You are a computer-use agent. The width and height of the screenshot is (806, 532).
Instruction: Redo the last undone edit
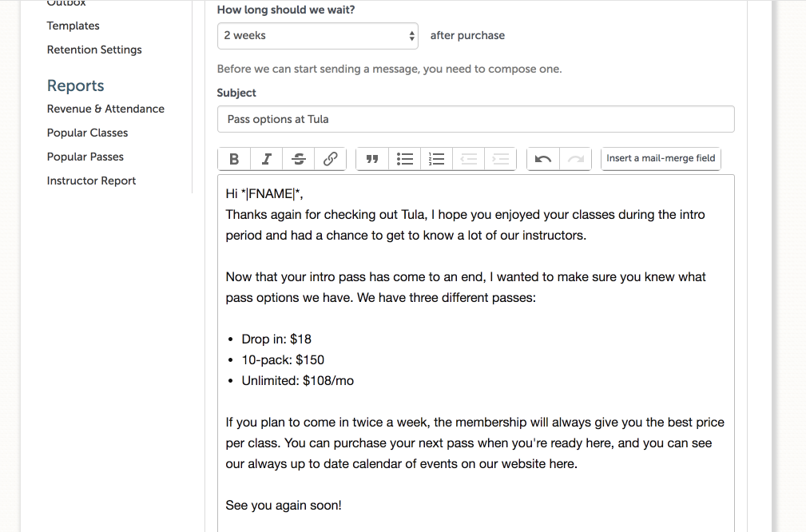point(575,159)
